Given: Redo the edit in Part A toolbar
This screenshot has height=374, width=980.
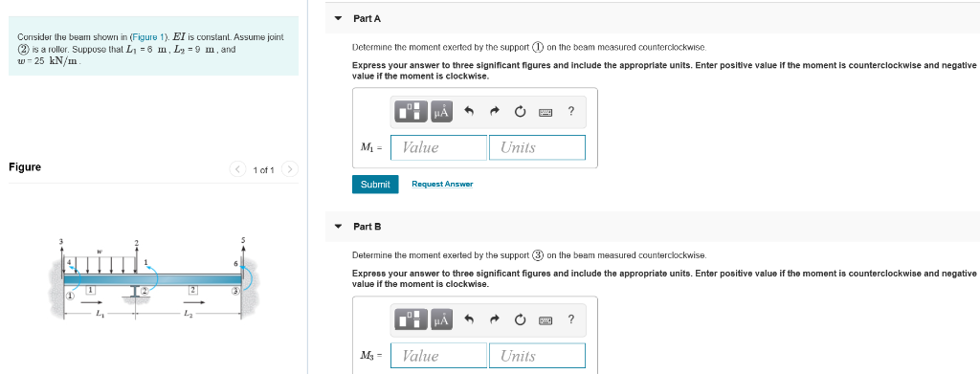Looking at the screenshot, I should click(x=495, y=112).
